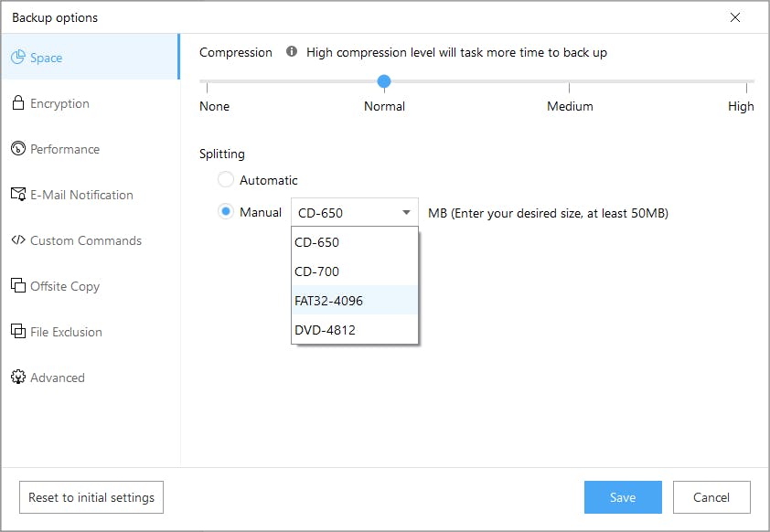770x532 pixels.
Task: Expand the split size dropdown arrow
Action: coord(406,213)
